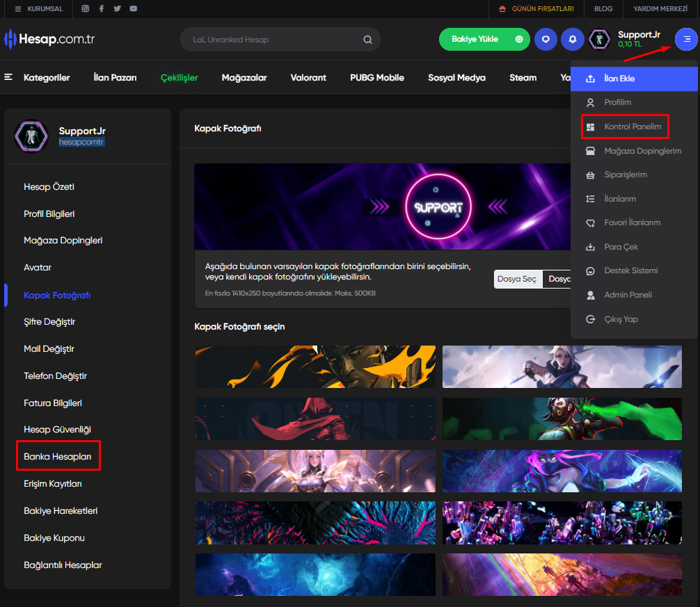Click the İlanlarım list icon
This screenshot has height=607, width=700.
point(590,199)
